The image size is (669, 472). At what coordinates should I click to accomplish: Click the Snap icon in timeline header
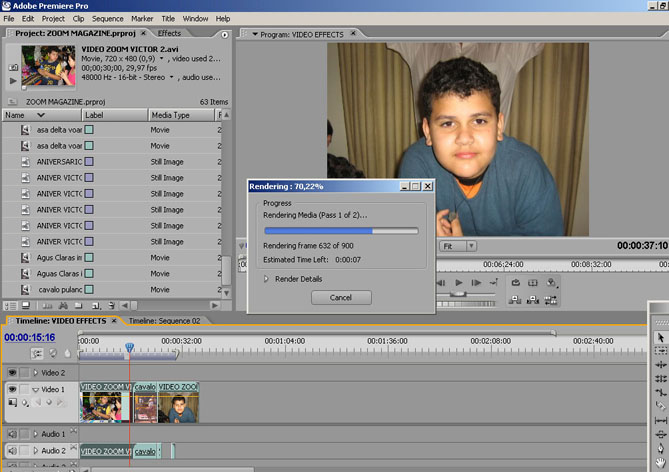pyautogui.click(x=37, y=353)
